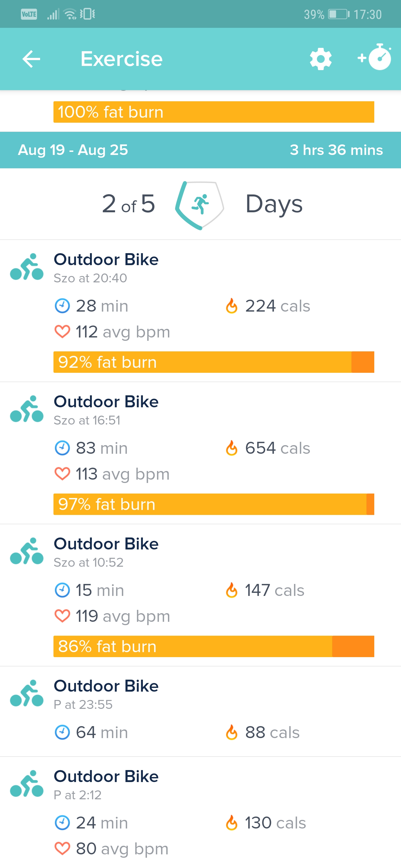Open Outdoor Bike entry at Szo 10:52
This screenshot has height=868, width=401.
tap(200, 595)
